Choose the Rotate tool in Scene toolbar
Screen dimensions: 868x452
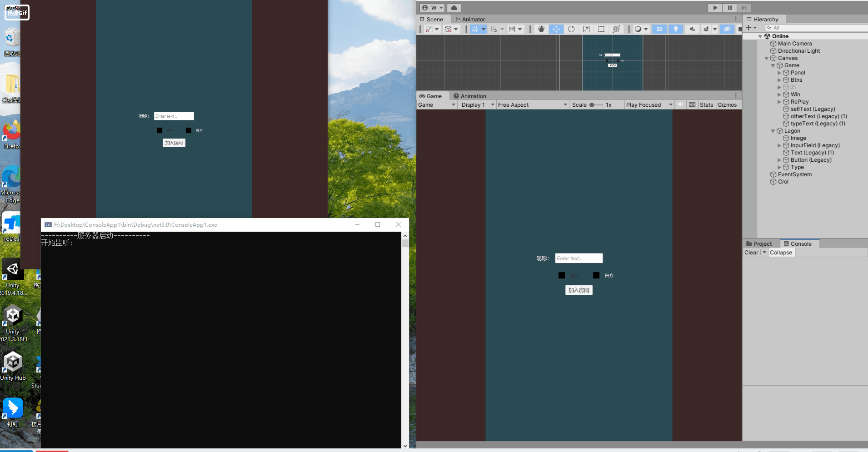[571, 29]
